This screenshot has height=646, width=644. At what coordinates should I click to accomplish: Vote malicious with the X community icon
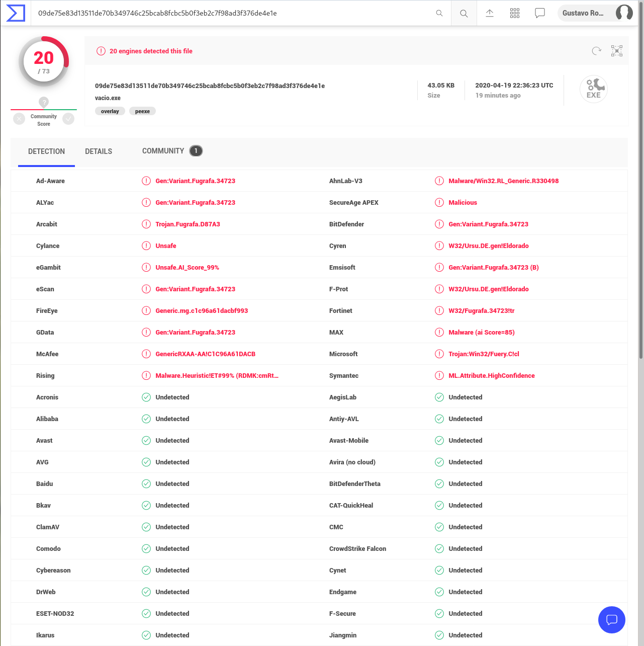(19, 119)
